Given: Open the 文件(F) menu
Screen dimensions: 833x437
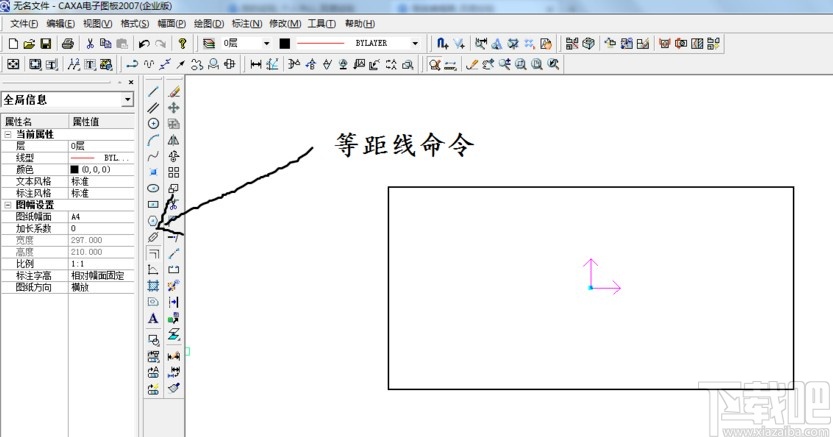Looking at the screenshot, I should [24, 24].
